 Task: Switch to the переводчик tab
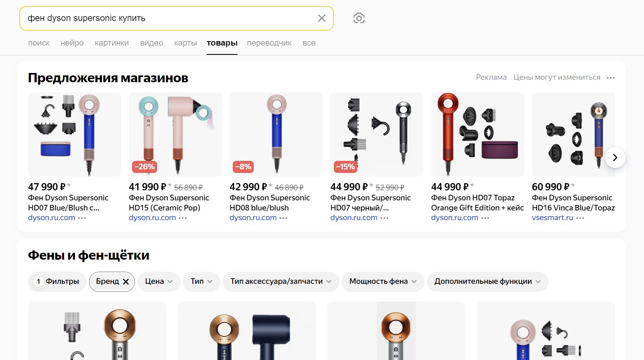point(269,43)
